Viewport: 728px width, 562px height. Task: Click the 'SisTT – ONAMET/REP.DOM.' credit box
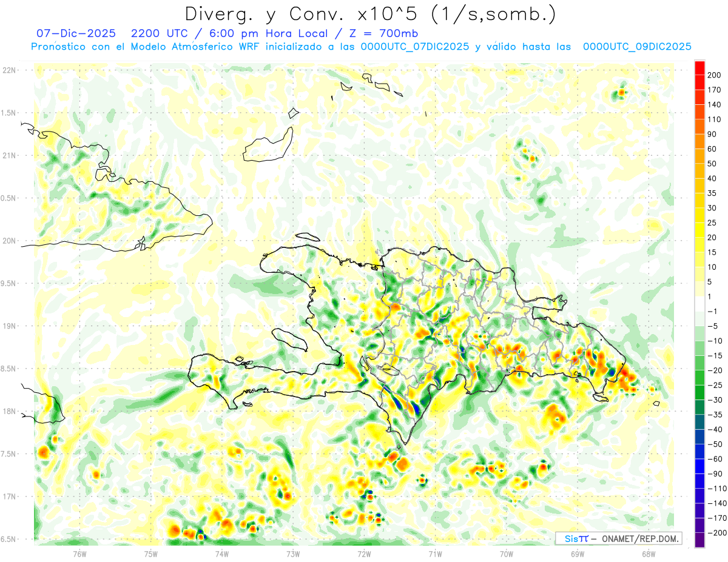(x=618, y=538)
